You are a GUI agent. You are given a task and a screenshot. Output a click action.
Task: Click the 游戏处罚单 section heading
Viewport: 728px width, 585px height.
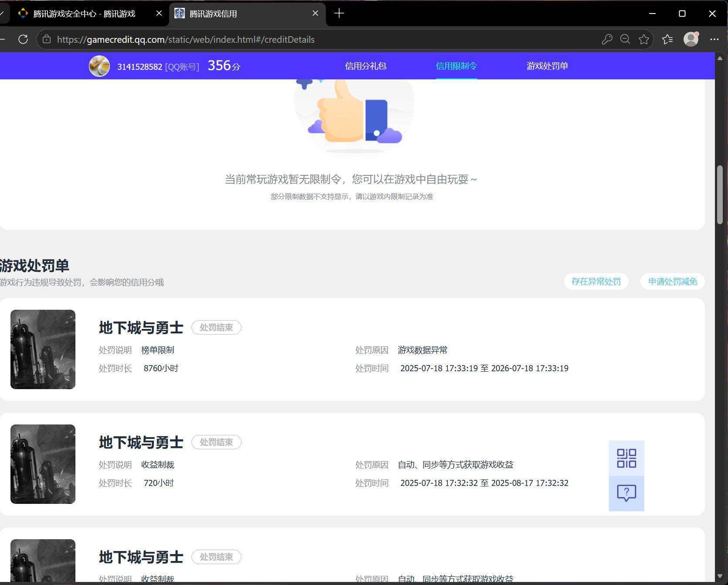click(34, 266)
